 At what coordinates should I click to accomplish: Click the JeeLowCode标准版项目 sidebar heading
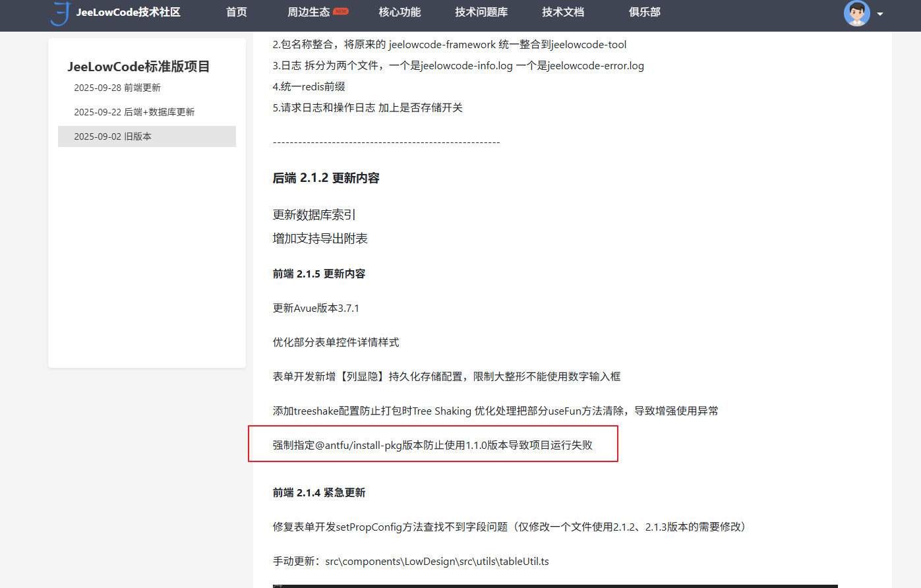tap(138, 67)
